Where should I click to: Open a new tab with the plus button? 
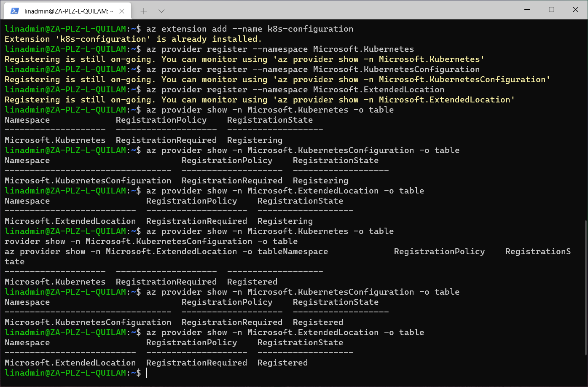[144, 11]
